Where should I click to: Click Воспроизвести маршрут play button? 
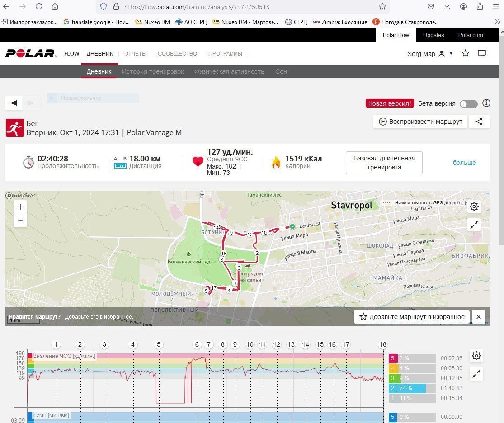(420, 122)
